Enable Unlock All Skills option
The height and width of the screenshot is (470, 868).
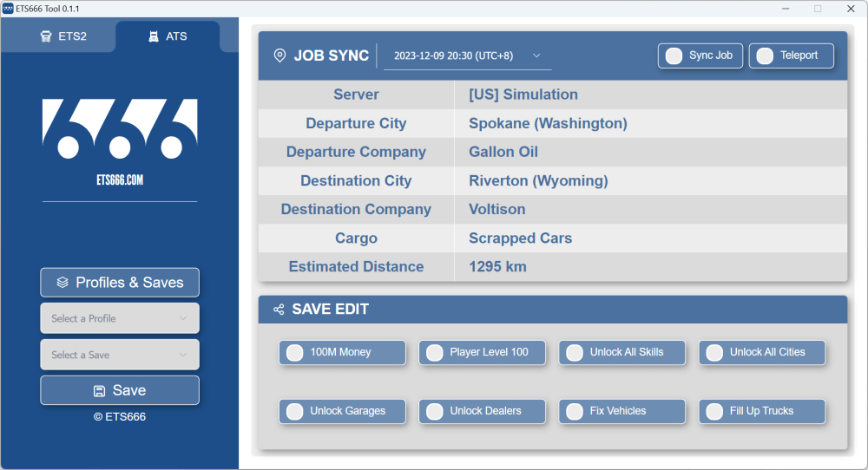click(575, 352)
